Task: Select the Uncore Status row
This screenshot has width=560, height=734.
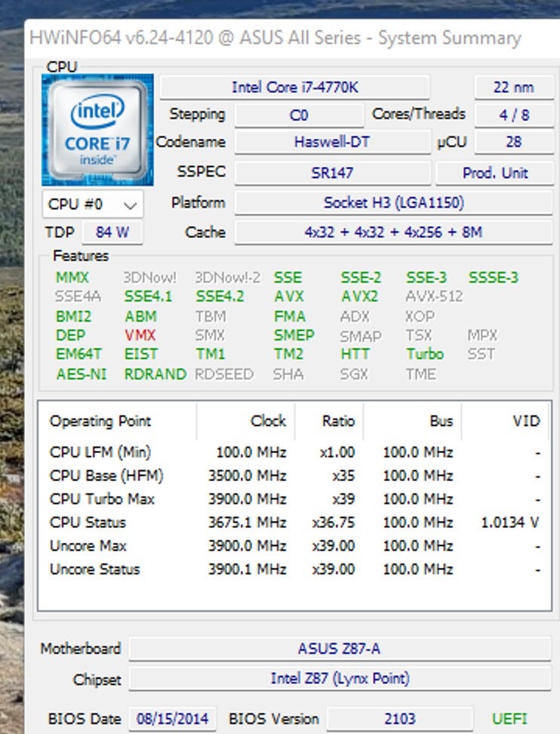Action: (x=294, y=569)
